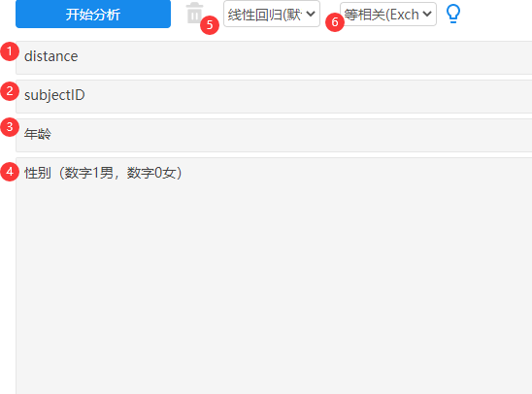
Task: Click the 开始分析 button
Action: [x=93, y=14]
